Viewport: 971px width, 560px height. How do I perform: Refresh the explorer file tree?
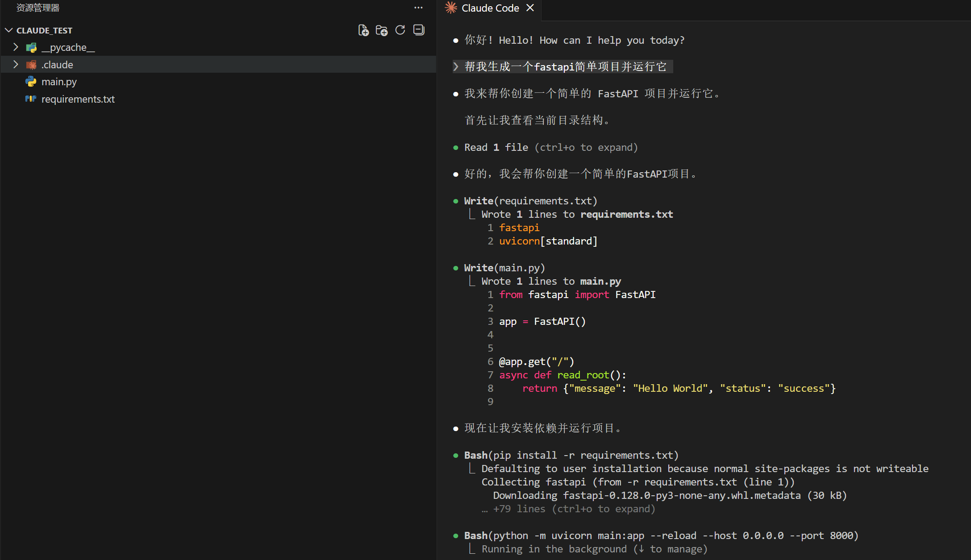pos(400,30)
